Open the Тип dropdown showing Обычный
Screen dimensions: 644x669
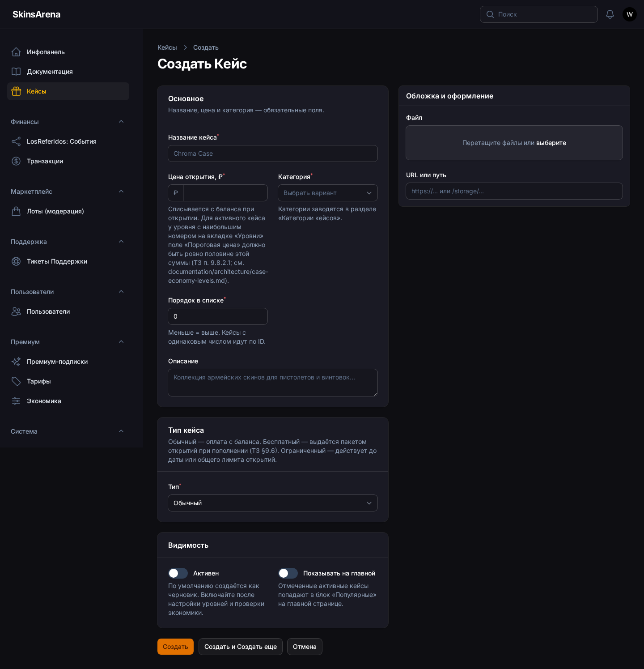pos(273,503)
